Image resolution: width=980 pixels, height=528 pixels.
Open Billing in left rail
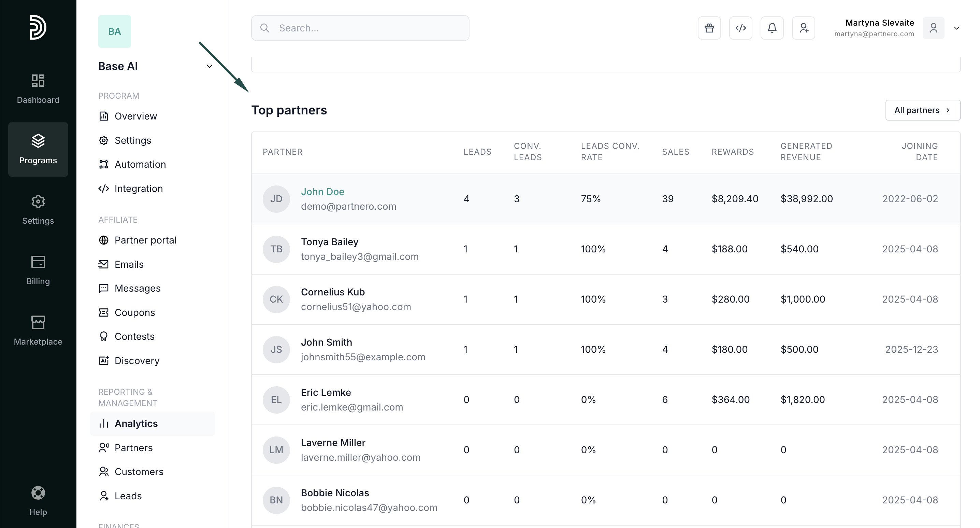(x=38, y=270)
